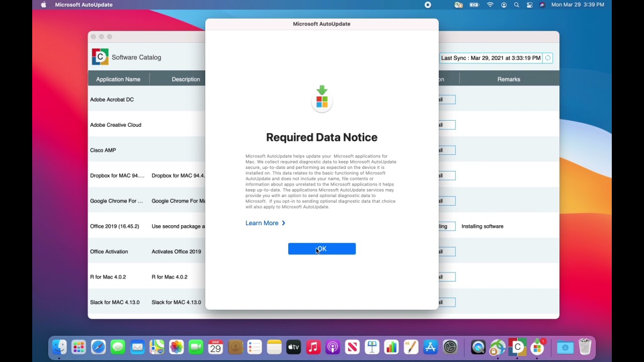Click the install button in the Adobe Acrobat DC row
This screenshot has height=362, width=644.
[x=447, y=100]
